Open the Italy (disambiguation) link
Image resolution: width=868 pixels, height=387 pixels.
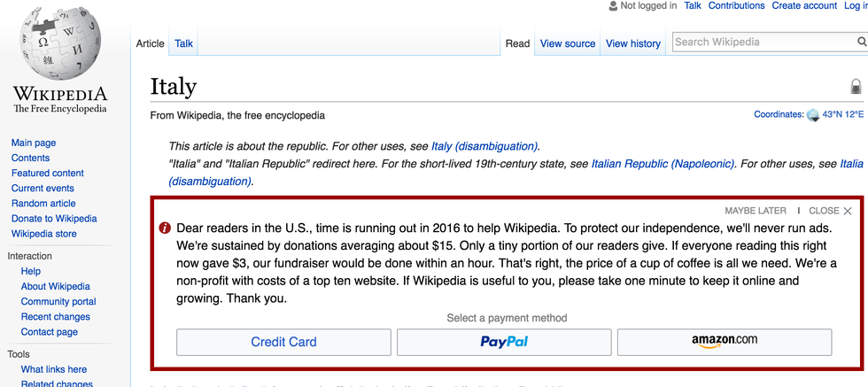pos(484,146)
